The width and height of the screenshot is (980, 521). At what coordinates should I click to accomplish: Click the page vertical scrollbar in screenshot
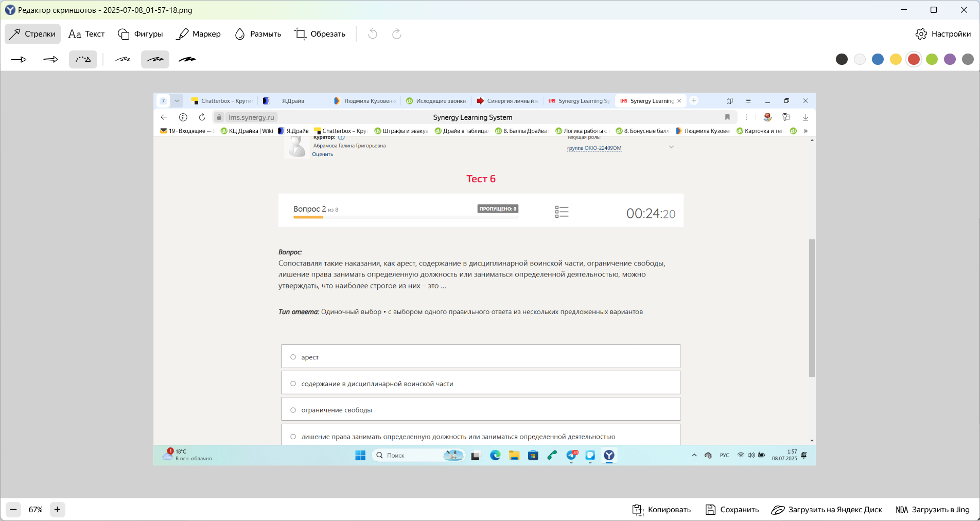tap(812, 307)
